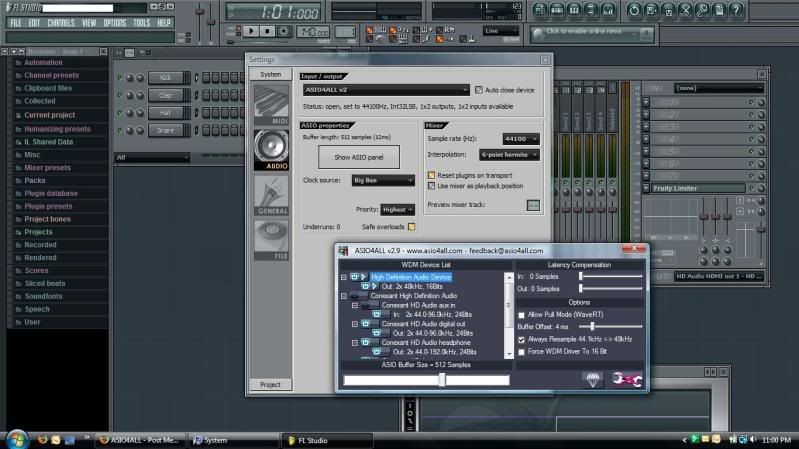The width and height of the screenshot is (799, 449).
Task: Collapse Conexant High Definition Audio tree node
Action: point(343,296)
